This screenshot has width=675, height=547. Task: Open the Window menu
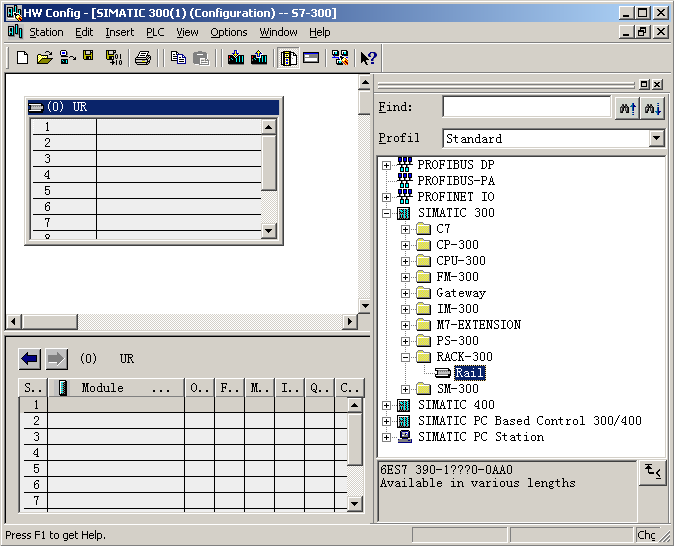coord(278,32)
